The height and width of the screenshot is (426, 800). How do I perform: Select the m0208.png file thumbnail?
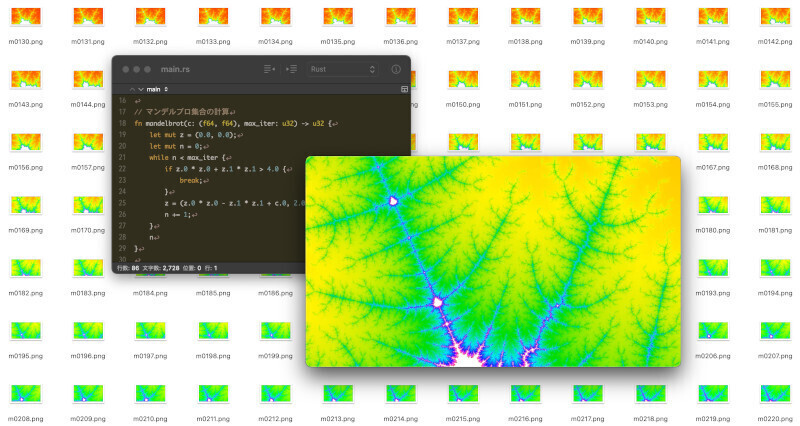(x=25, y=394)
